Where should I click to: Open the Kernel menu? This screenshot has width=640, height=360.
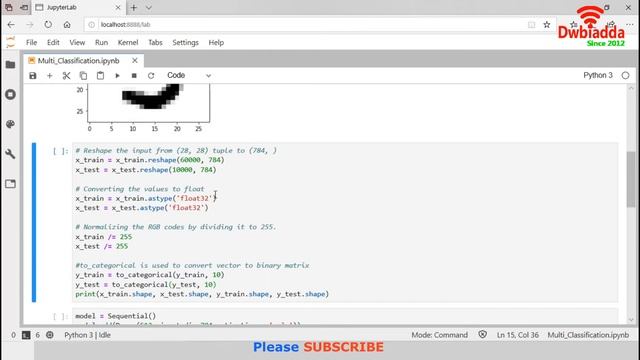click(x=128, y=42)
